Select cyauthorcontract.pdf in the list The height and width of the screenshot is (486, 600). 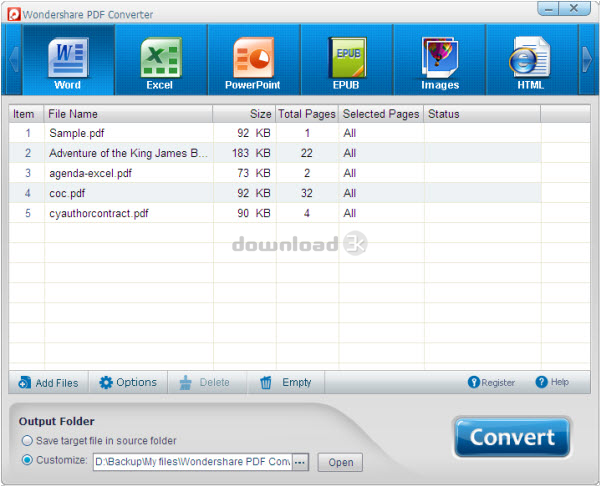click(x=299, y=213)
